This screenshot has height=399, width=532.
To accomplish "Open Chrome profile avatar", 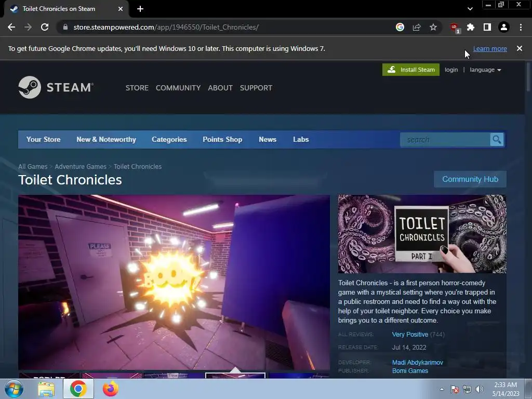I will (x=504, y=27).
